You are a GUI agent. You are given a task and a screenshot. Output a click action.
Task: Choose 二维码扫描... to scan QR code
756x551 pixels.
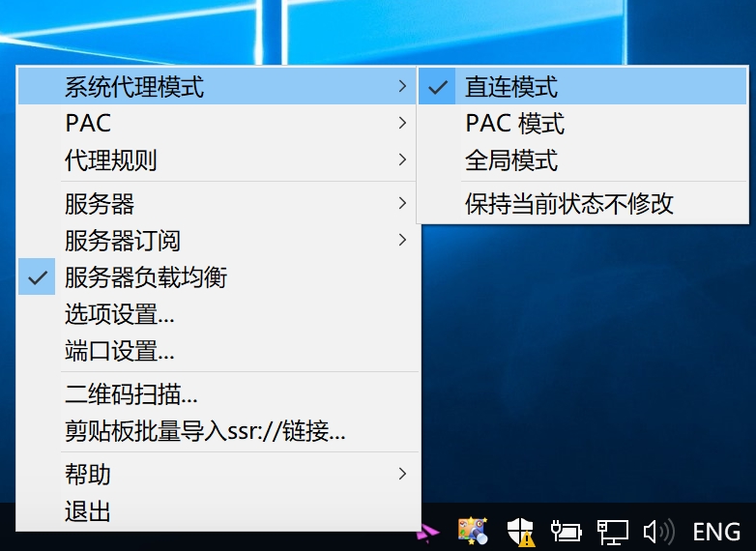131,394
